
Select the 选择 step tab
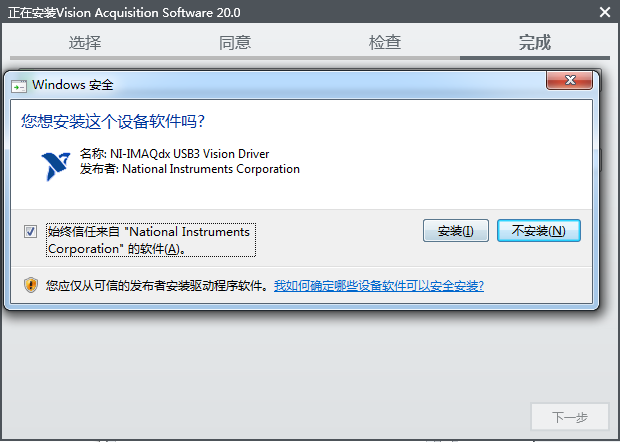tap(85, 42)
